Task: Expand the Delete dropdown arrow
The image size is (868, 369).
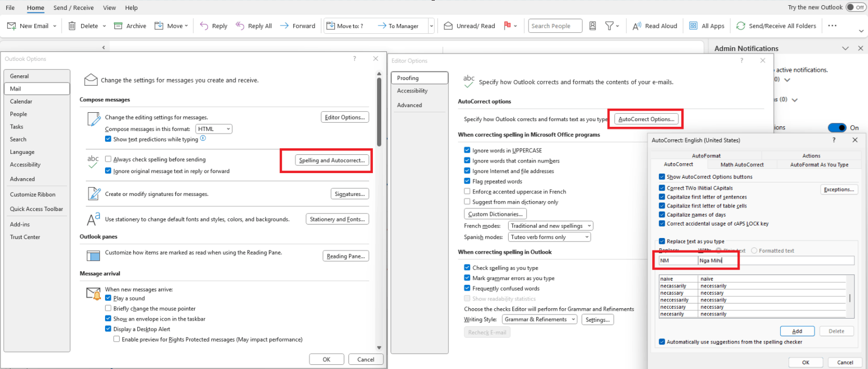Action: coord(104,26)
